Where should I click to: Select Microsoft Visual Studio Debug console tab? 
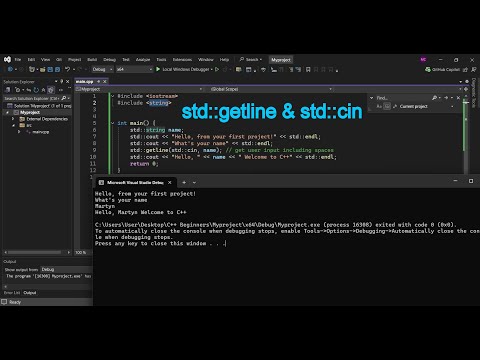coord(135,182)
